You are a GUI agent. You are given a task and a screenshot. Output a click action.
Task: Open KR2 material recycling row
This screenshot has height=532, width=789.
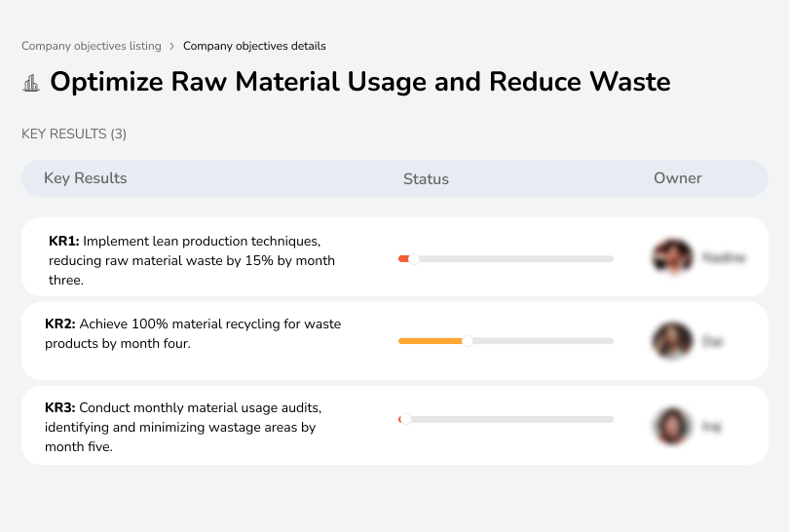point(394,341)
